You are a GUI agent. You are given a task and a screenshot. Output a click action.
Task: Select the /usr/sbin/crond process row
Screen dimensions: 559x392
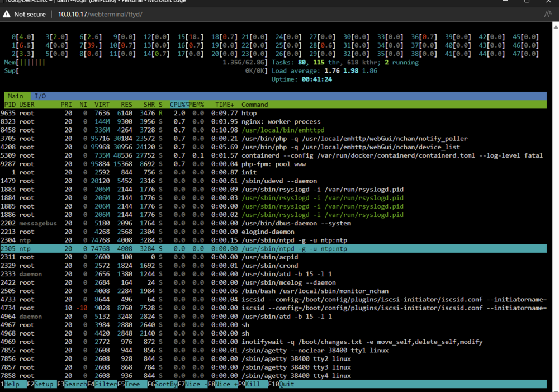[273, 266]
